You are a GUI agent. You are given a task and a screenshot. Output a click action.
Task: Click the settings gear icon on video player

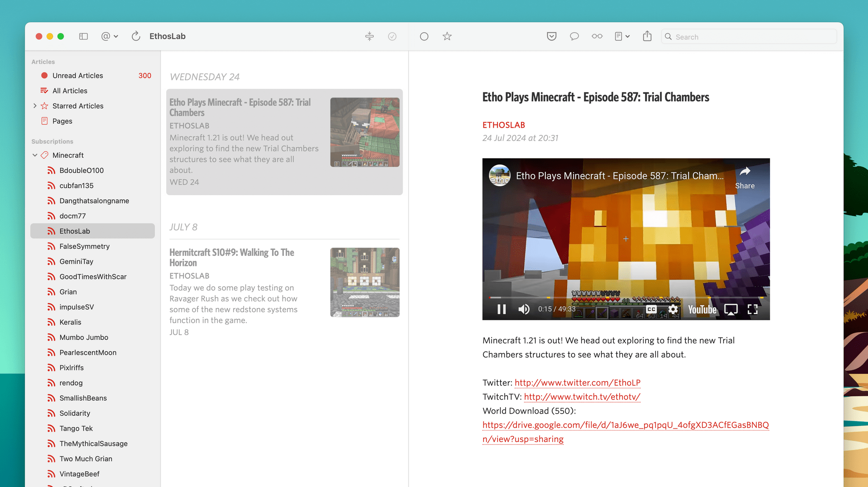click(673, 309)
